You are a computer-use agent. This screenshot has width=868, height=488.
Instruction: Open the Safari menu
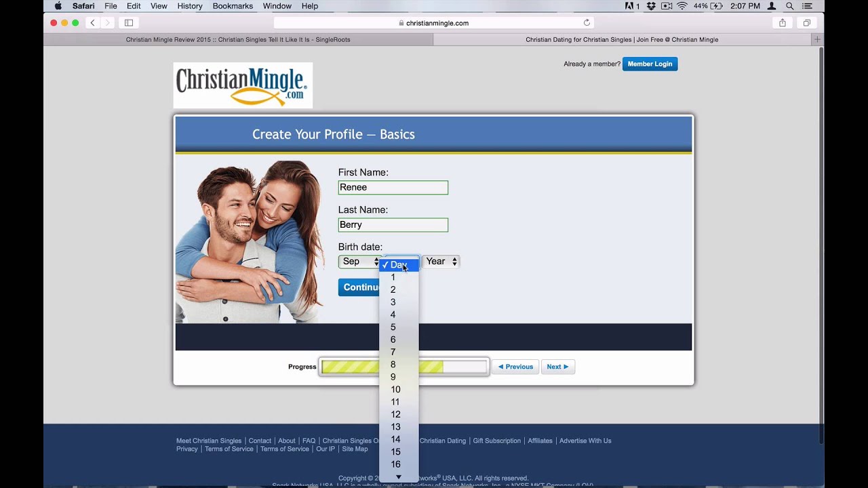[83, 6]
